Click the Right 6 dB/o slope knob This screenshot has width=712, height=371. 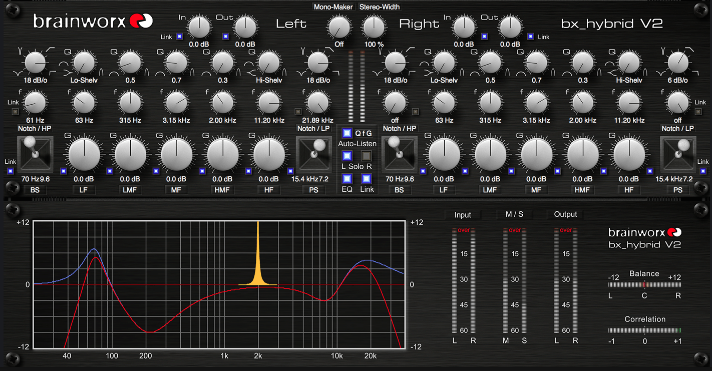pos(678,63)
